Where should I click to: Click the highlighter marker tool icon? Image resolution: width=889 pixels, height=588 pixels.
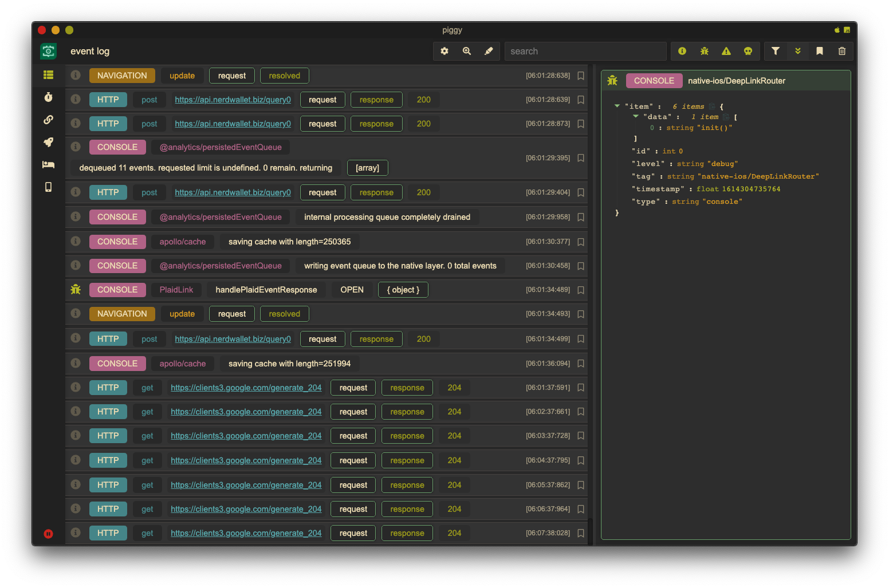tap(489, 51)
